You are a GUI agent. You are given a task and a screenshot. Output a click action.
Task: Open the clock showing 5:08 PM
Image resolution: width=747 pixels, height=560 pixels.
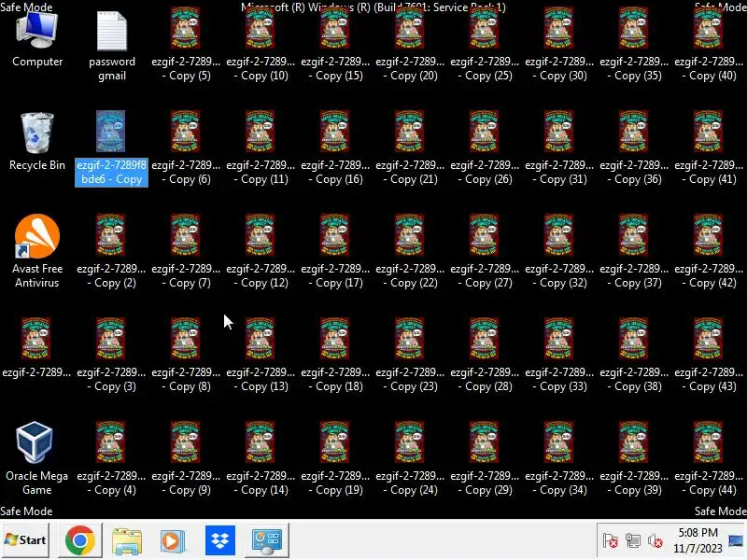(x=698, y=540)
